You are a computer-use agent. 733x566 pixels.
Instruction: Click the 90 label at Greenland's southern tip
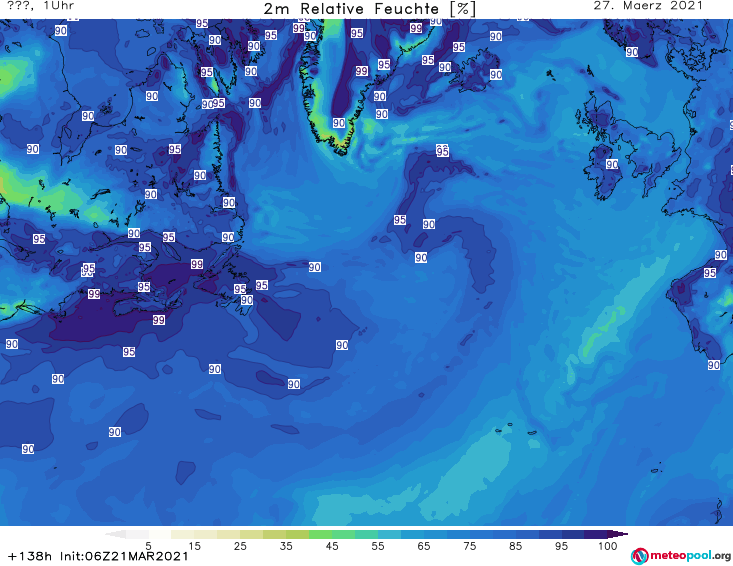coord(339,123)
